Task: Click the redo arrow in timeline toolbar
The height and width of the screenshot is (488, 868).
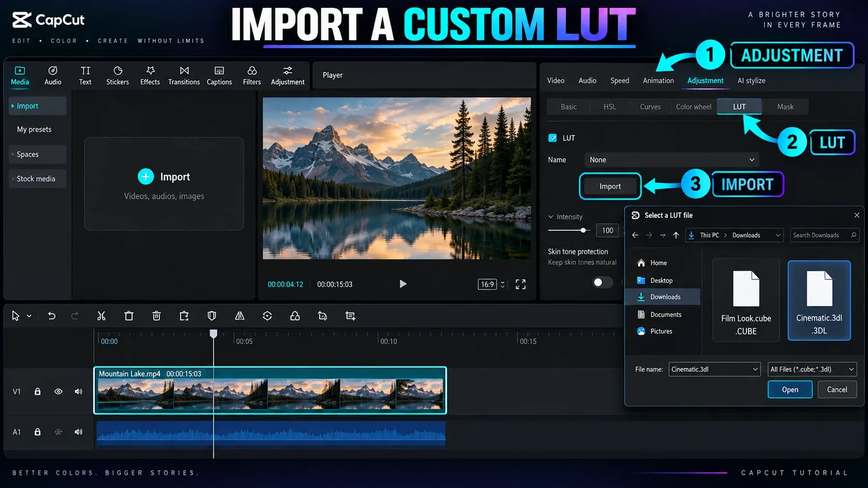Action: point(75,316)
